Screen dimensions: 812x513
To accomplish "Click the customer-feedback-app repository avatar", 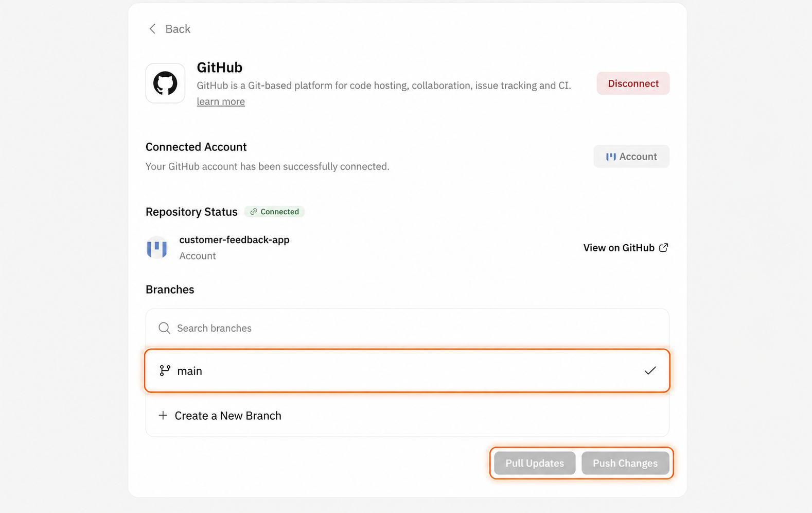I will 157,248.
